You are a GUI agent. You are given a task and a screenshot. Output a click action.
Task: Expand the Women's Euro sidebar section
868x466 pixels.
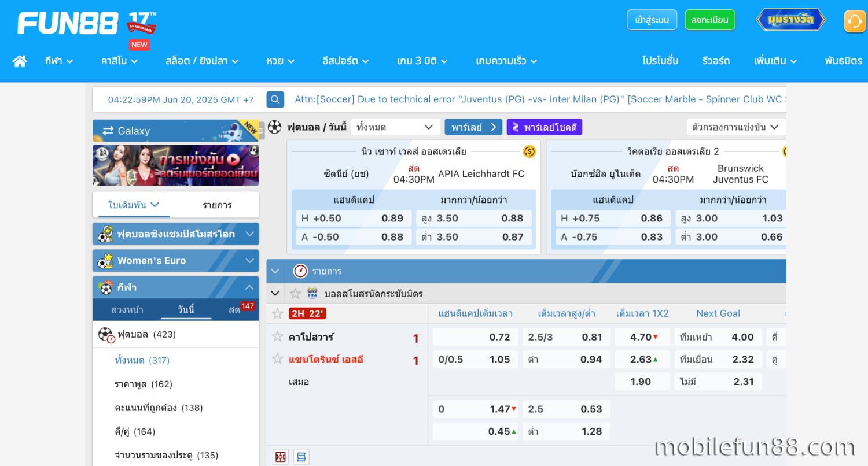tap(176, 261)
